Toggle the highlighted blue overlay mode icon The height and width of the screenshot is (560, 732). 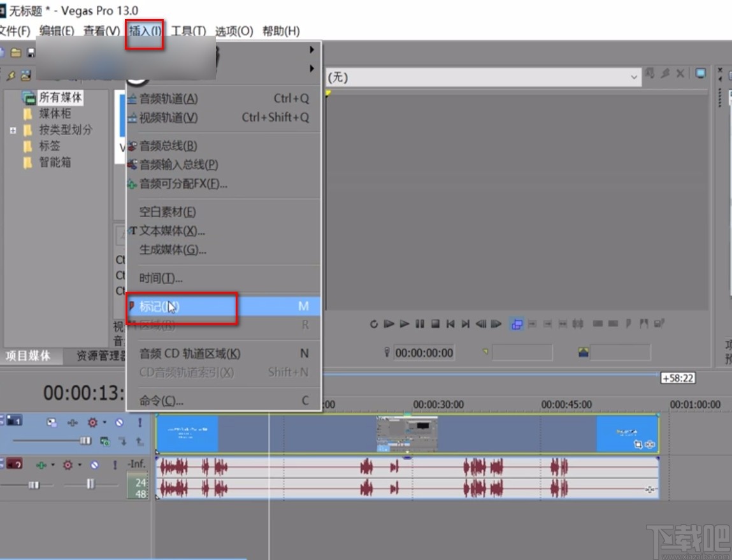pyautogui.click(x=517, y=324)
